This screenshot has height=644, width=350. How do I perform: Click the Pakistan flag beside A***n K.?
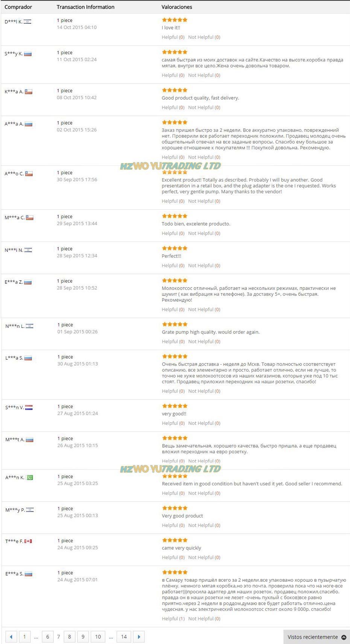point(30,477)
